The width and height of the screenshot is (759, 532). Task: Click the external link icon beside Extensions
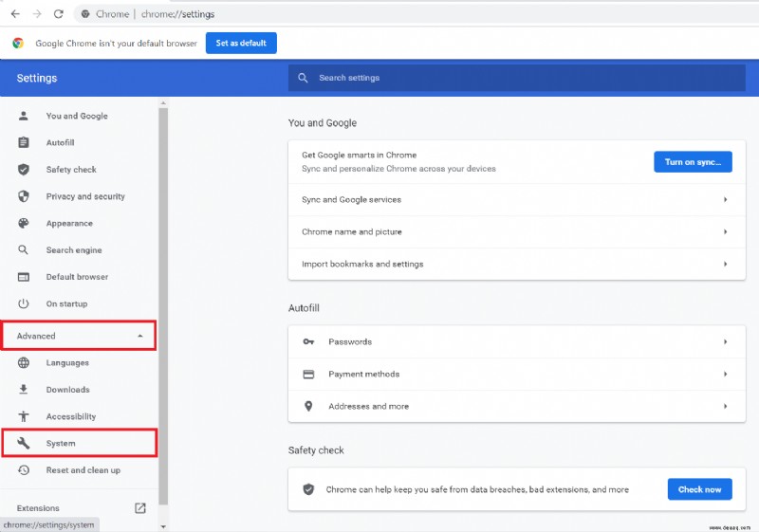click(139, 508)
